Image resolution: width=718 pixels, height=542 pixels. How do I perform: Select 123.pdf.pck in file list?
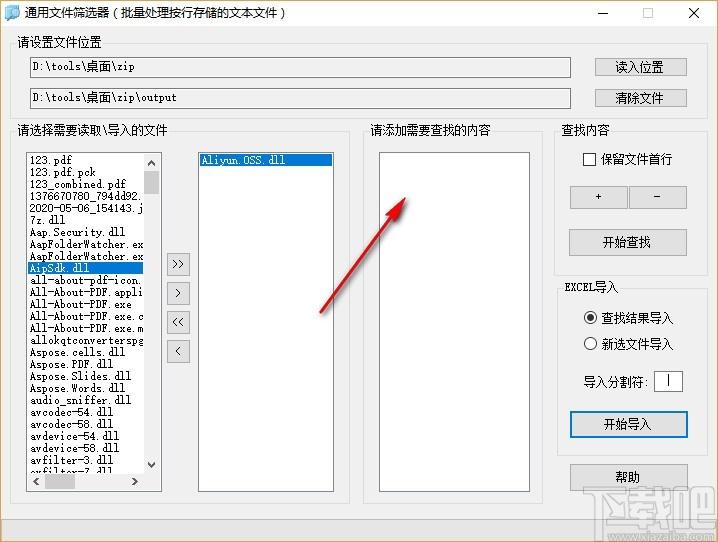(x=86, y=172)
